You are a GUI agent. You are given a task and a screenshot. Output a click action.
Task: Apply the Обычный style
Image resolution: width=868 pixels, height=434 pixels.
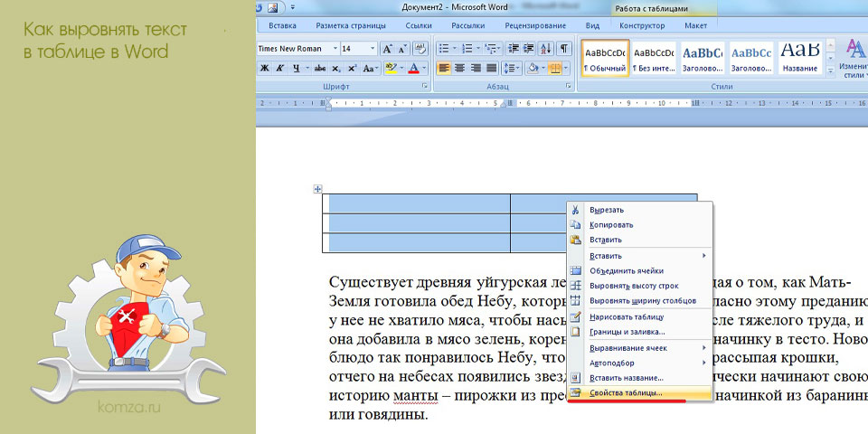coord(605,58)
